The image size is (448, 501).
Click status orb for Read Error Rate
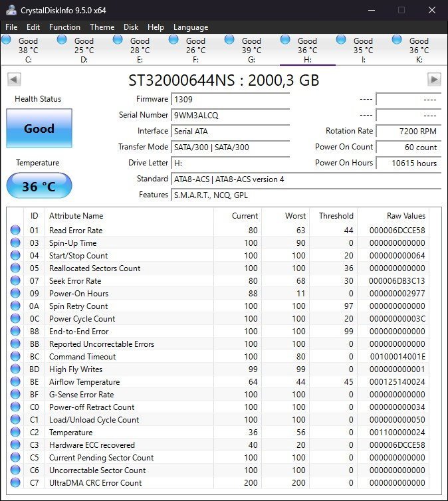click(x=15, y=231)
